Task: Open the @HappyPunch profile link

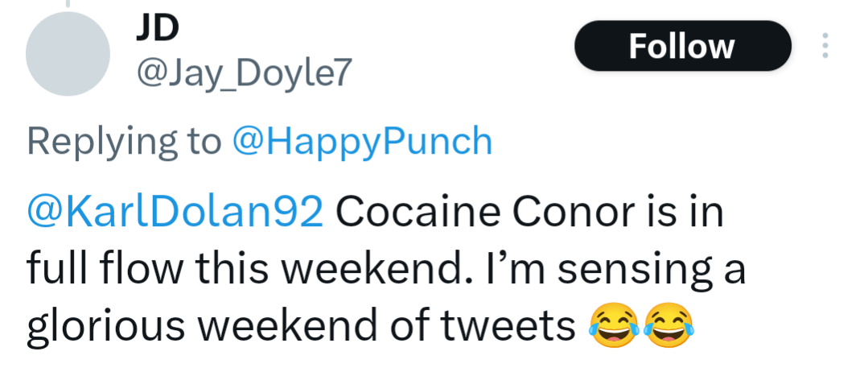Action: tap(362, 143)
